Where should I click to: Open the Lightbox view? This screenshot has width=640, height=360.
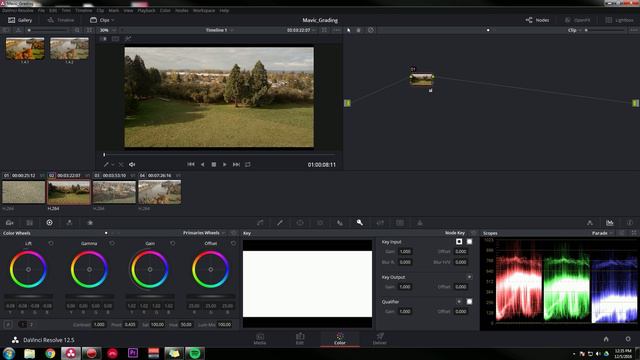point(620,20)
